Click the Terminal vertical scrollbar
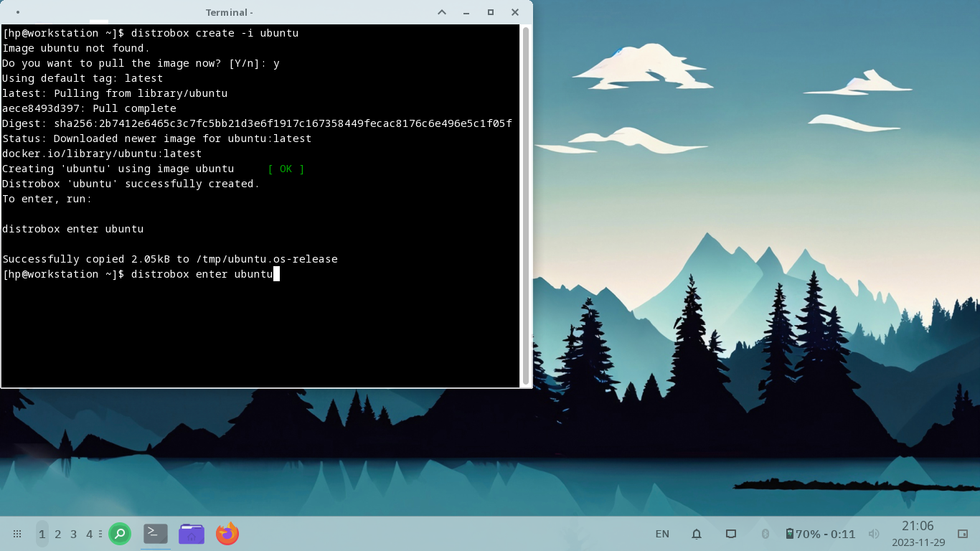The image size is (980, 551). pyautogui.click(x=526, y=205)
